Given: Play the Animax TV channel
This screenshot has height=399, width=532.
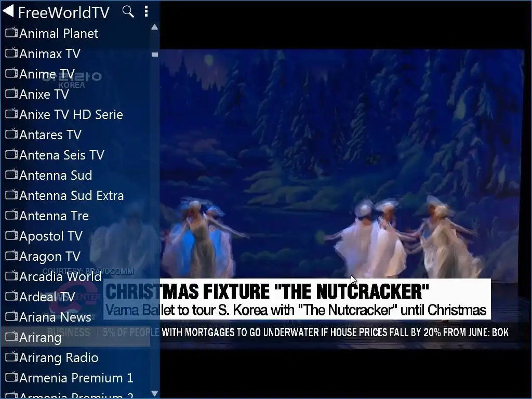Looking at the screenshot, I should [75, 54].
